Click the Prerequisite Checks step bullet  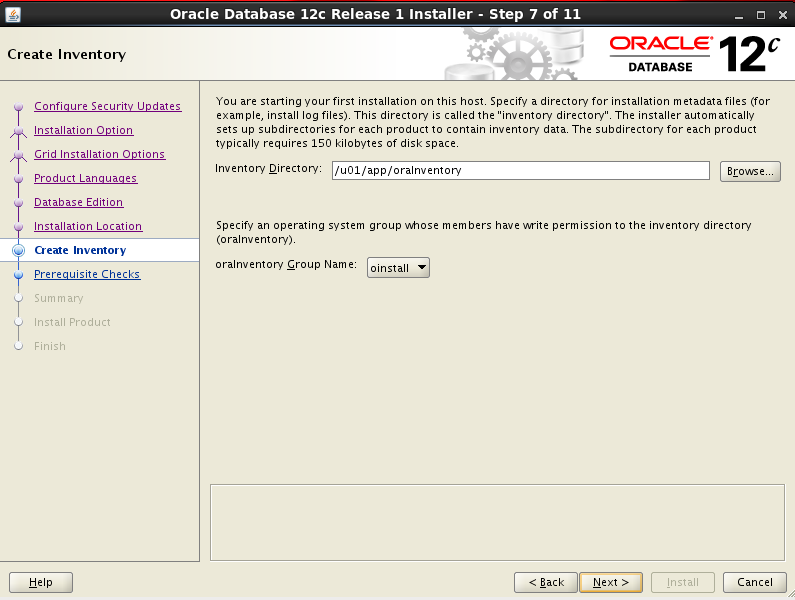[19, 274]
